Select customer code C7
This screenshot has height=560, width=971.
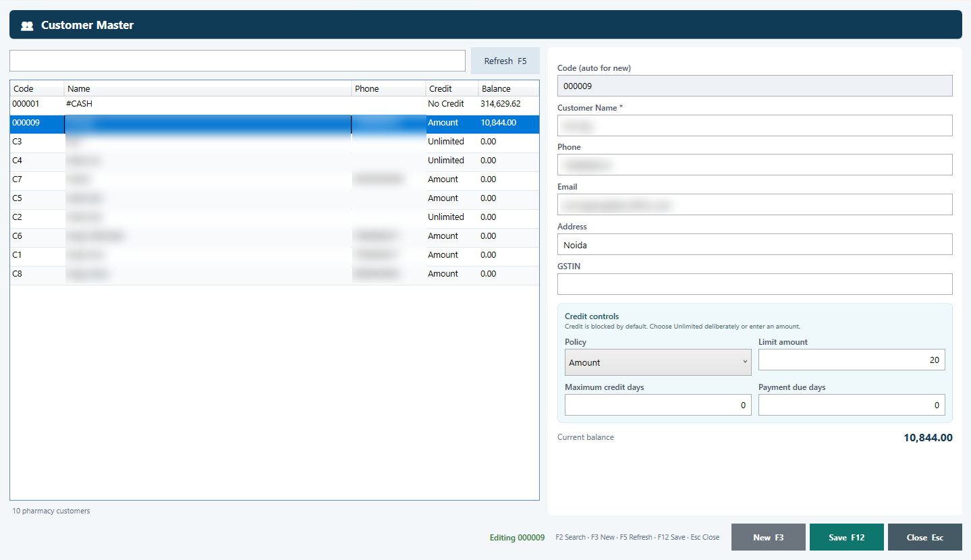pos(275,179)
